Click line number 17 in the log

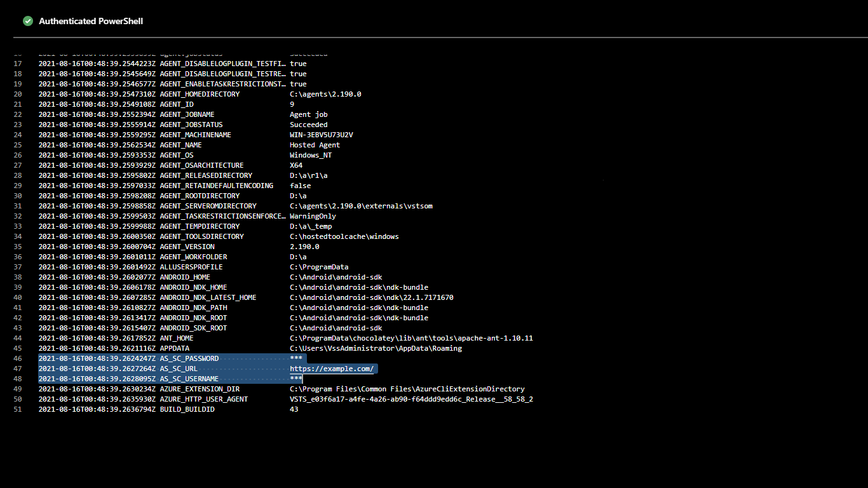(x=17, y=64)
